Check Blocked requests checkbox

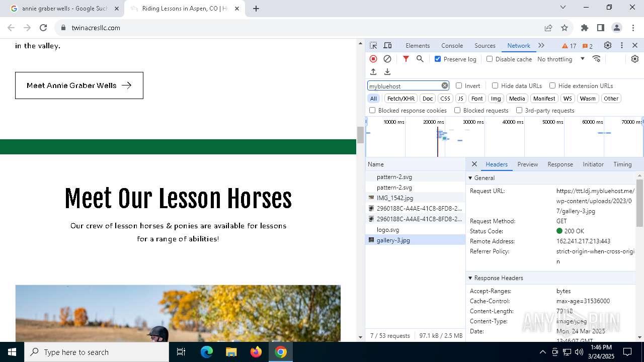coord(457,110)
